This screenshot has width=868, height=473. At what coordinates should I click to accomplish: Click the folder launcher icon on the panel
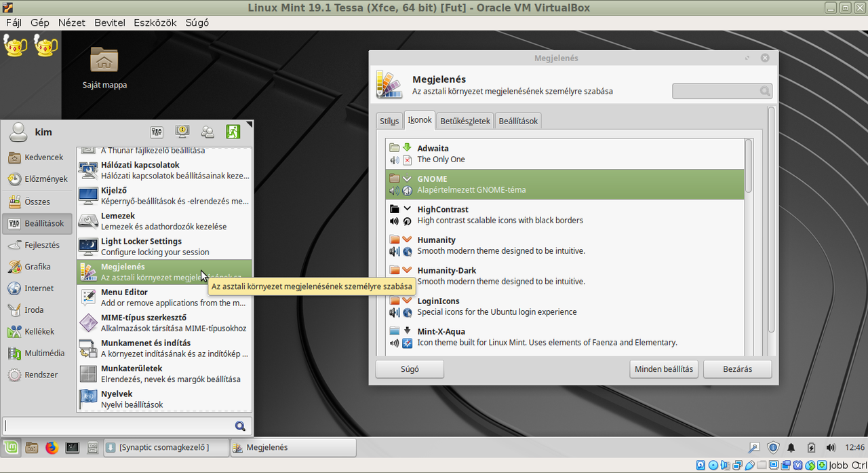[31, 447]
